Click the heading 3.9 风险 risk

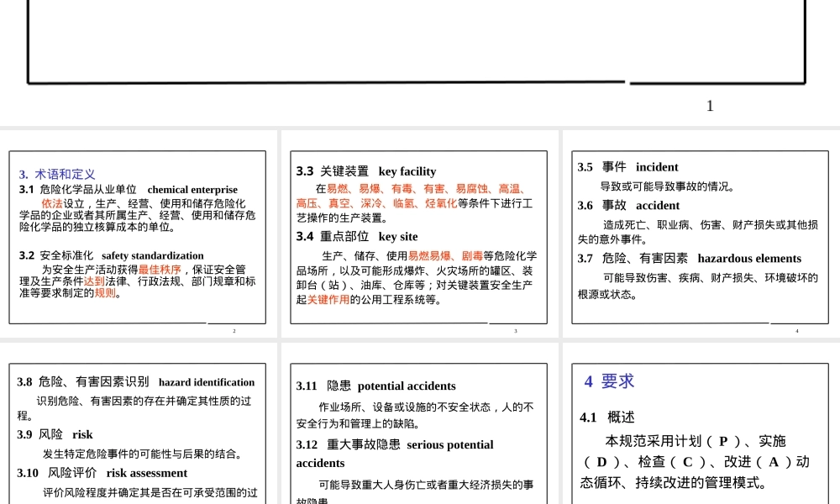55,434
